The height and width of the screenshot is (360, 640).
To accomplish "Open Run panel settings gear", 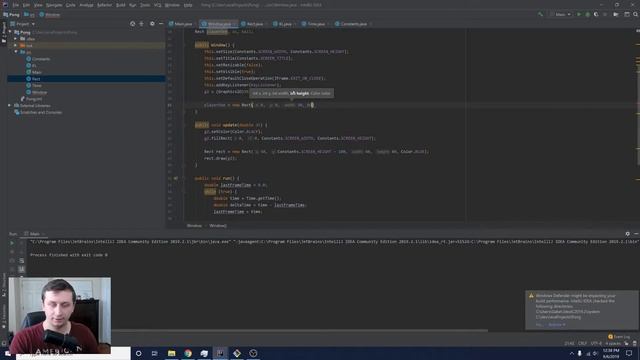I will click(x=627, y=233).
